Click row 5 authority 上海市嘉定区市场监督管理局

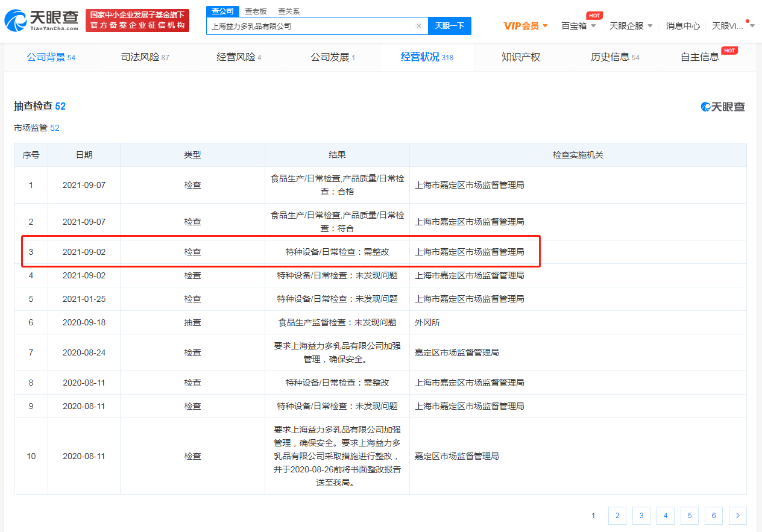pyautogui.click(x=470, y=299)
